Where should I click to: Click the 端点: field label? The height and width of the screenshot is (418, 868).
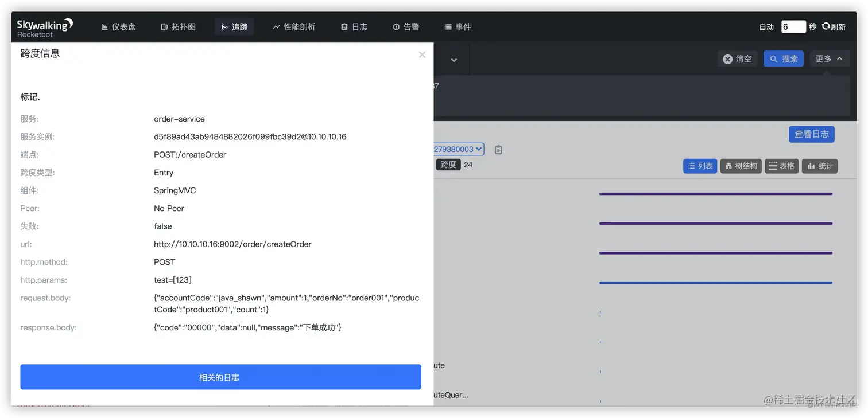pyautogui.click(x=29, y=155)
